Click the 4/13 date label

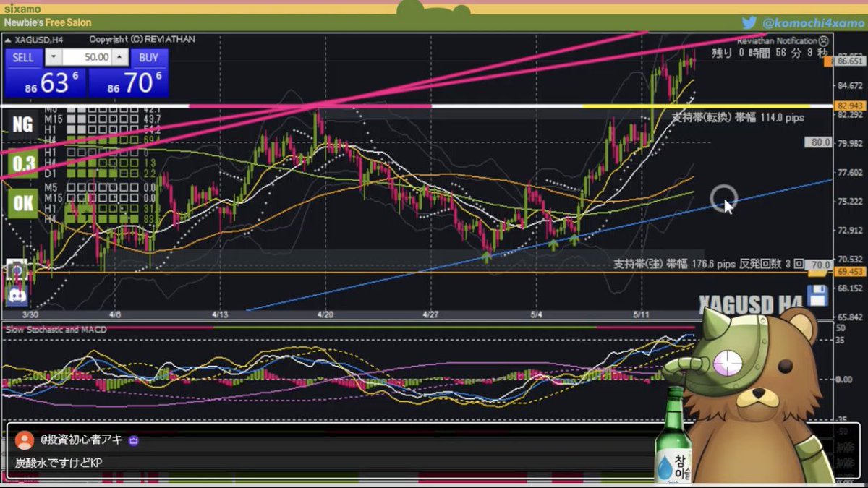click(x=221, y=315)
